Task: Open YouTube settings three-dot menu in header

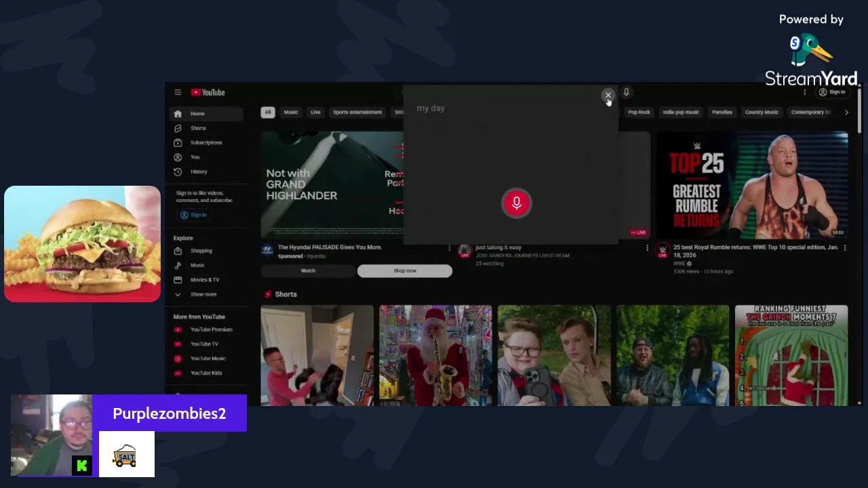Action: coord(805,92)
